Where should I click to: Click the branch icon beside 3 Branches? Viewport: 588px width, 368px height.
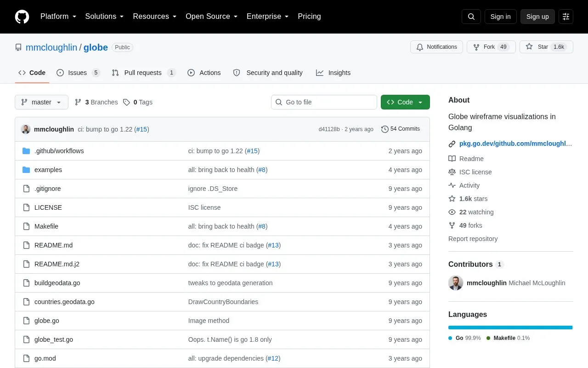[x=78, y=102]
